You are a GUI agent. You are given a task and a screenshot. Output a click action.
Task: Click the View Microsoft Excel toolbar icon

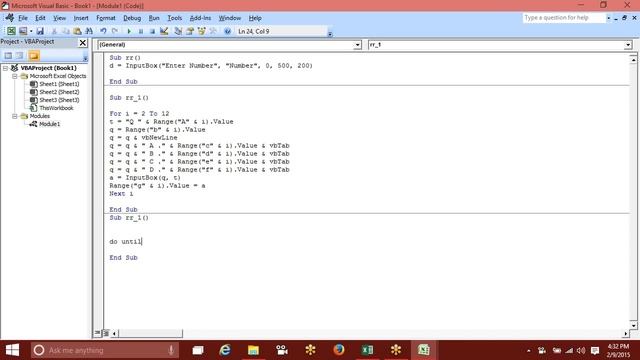tap(11, 31)
